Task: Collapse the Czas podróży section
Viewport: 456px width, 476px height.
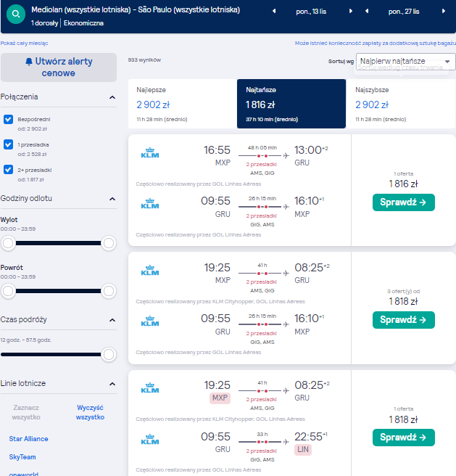Action: coord(112,320)
